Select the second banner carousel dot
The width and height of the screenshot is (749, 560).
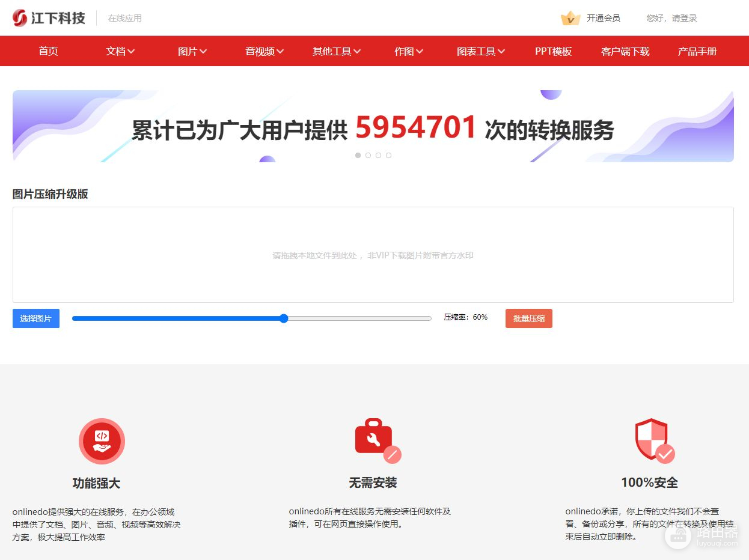[368, 155]
